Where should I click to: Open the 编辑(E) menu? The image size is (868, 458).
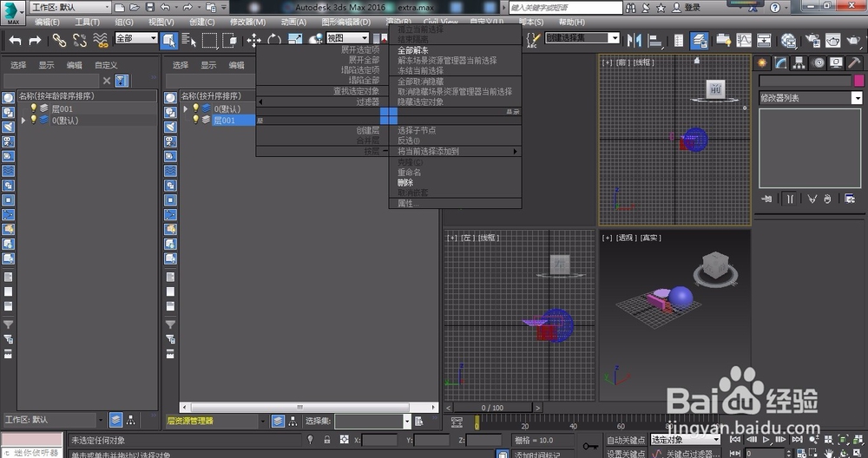coord(47,23)
